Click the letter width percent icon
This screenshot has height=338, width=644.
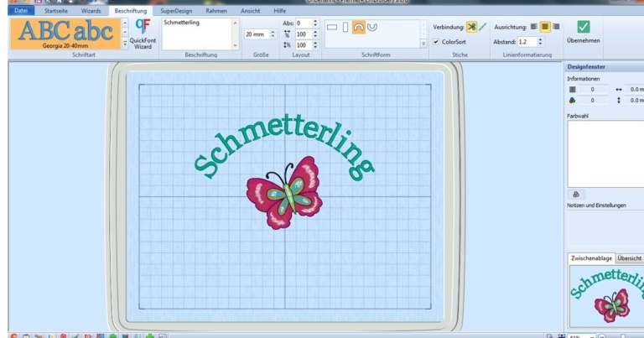287,34
